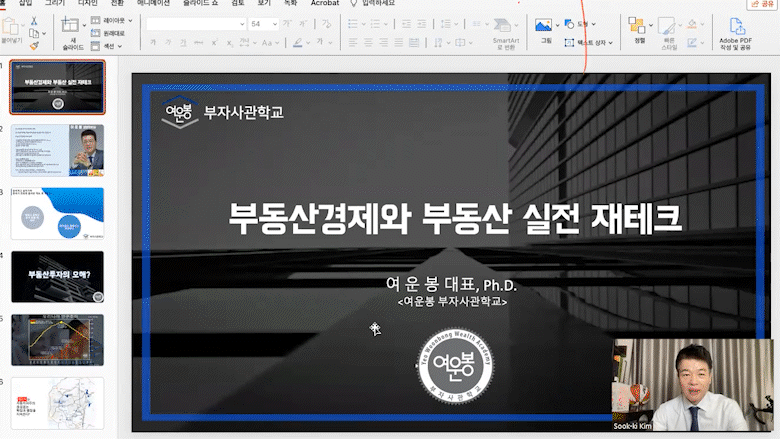Switch to the Acrobat ribbon tab
The height and width of the screenshot is (439, 780).
(x=324, y=4)
